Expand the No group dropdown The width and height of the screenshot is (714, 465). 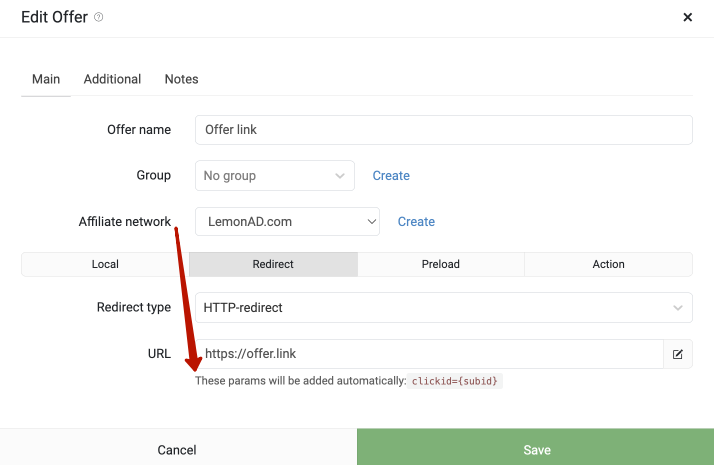[x=275, y=175]
